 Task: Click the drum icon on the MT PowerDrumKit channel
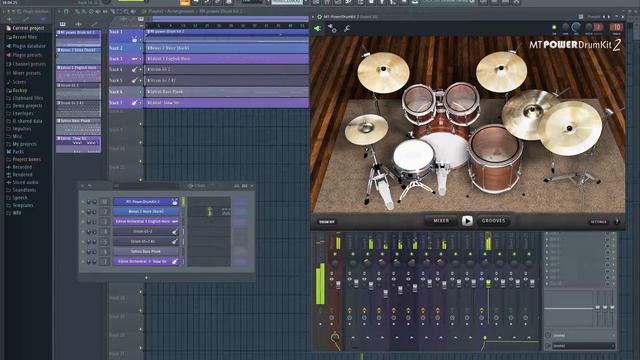pyautogui.click(x=175, y=202)
